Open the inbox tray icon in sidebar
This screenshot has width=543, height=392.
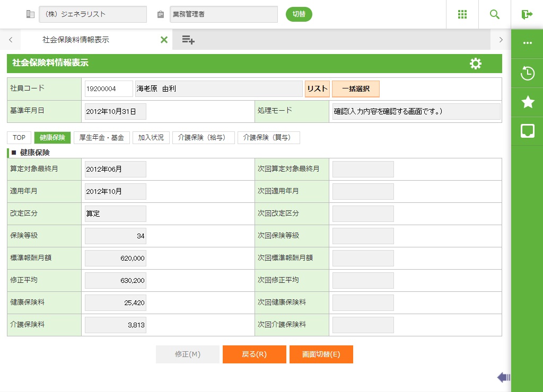pos(528,131)
